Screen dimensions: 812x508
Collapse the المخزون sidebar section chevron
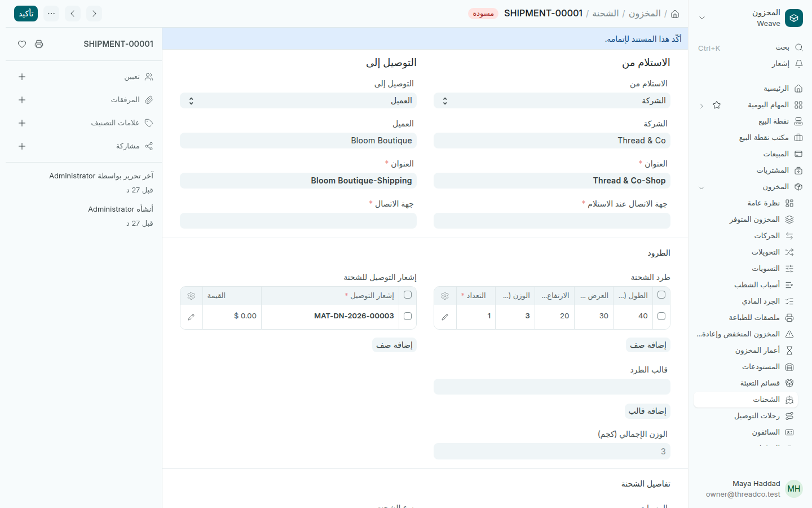701,187
